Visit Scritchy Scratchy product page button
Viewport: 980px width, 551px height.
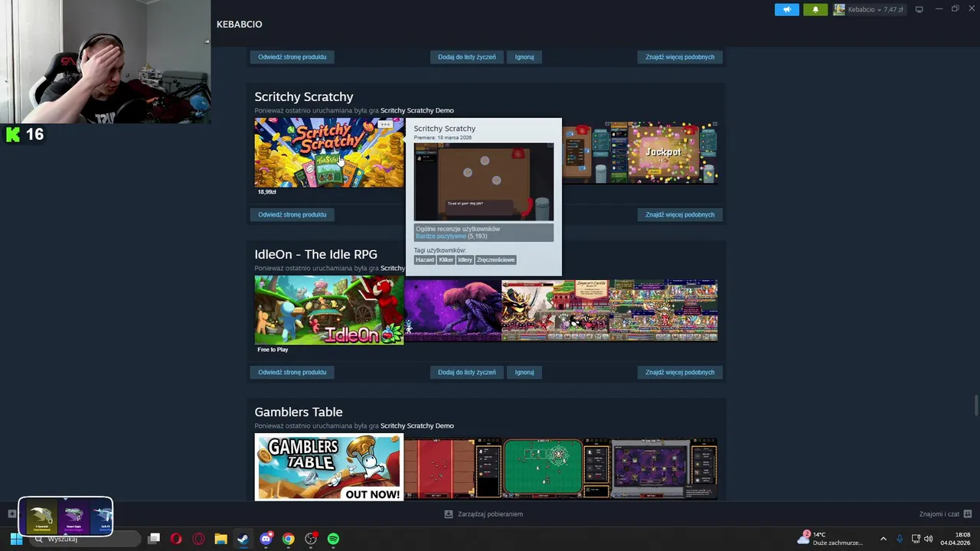click(292, 214)
